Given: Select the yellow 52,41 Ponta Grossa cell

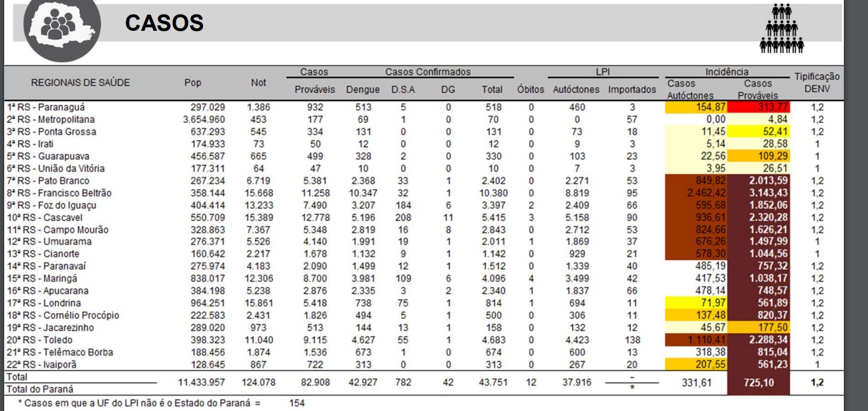Looking at the screenshot, I should (758, 132).
